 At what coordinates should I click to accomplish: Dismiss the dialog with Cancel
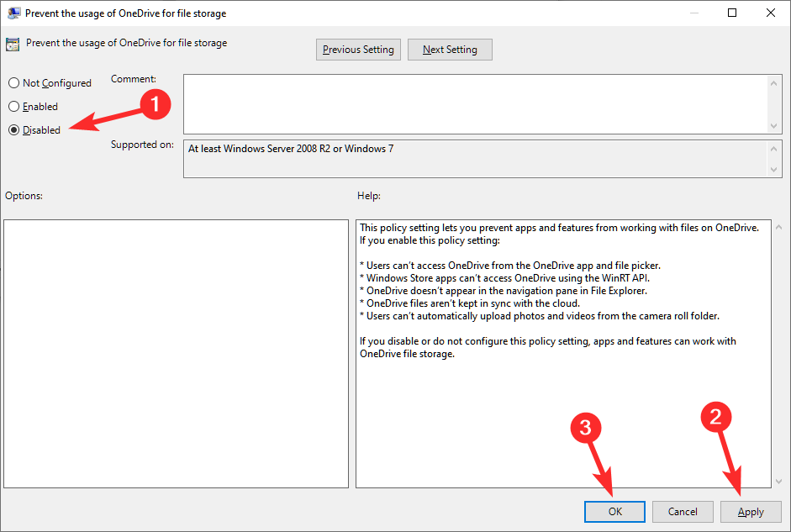pyautogui.click(x=683, y=511)
